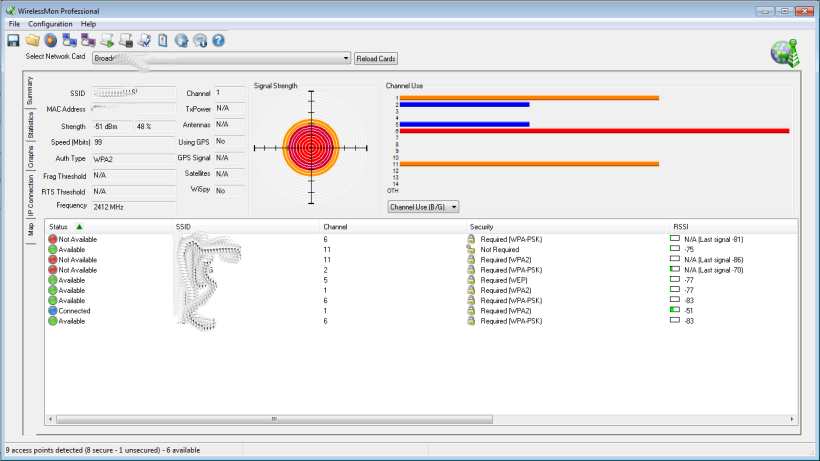
Task: Switch to the Summary side tab
Action: [x=30, y=90]
